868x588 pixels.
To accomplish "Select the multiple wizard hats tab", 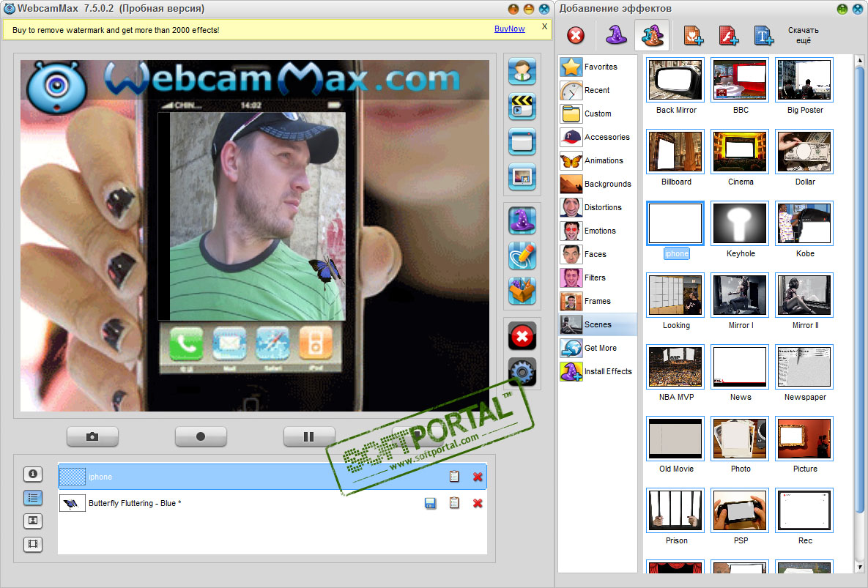I will click(652, 35).
